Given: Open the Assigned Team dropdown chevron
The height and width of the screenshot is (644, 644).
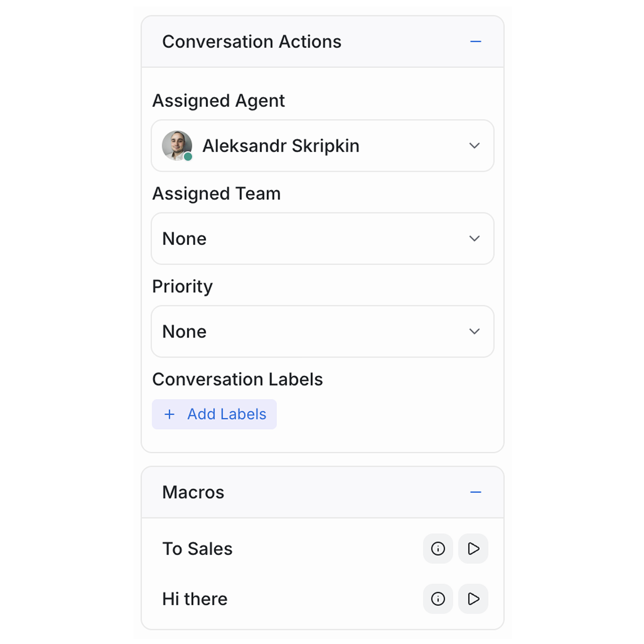Looking at the screenshot, I should (x=474, y=238).
